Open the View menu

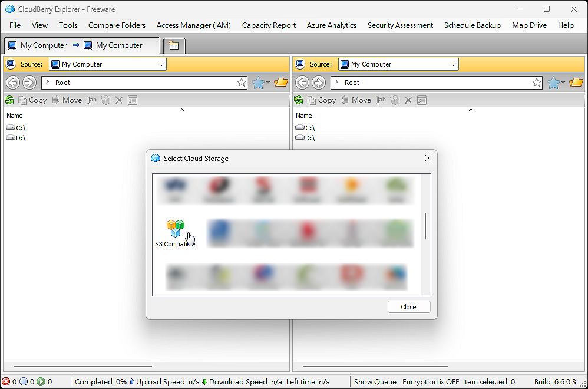(x=39, y=25)
